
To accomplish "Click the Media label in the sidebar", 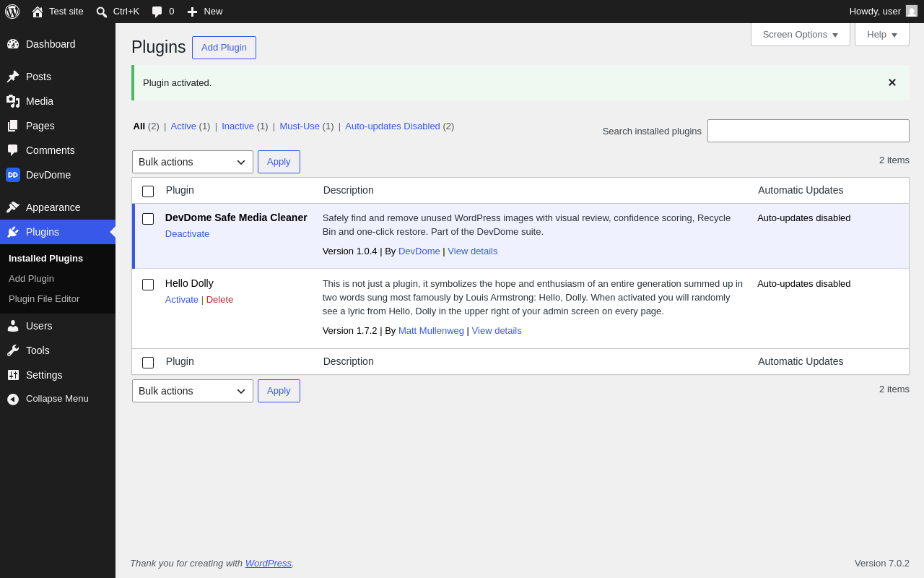I will tap(40, 101).
